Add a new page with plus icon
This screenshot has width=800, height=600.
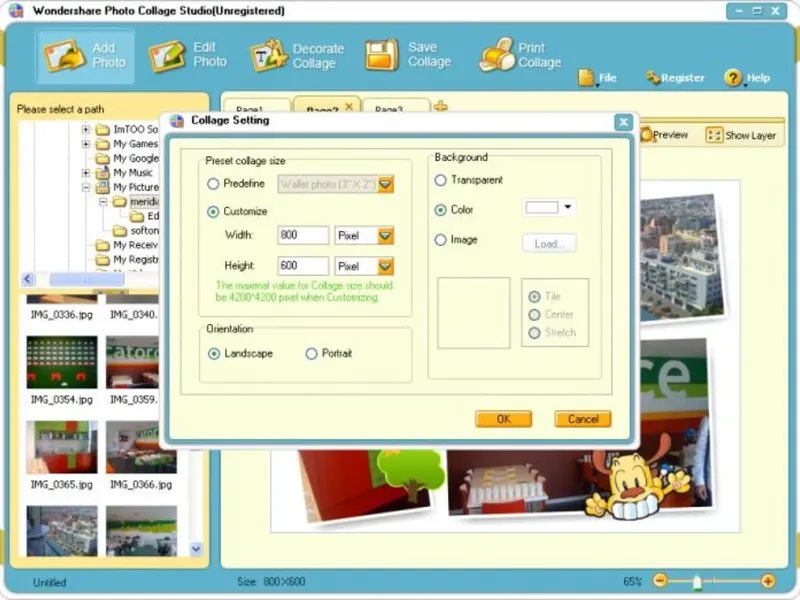440,106
